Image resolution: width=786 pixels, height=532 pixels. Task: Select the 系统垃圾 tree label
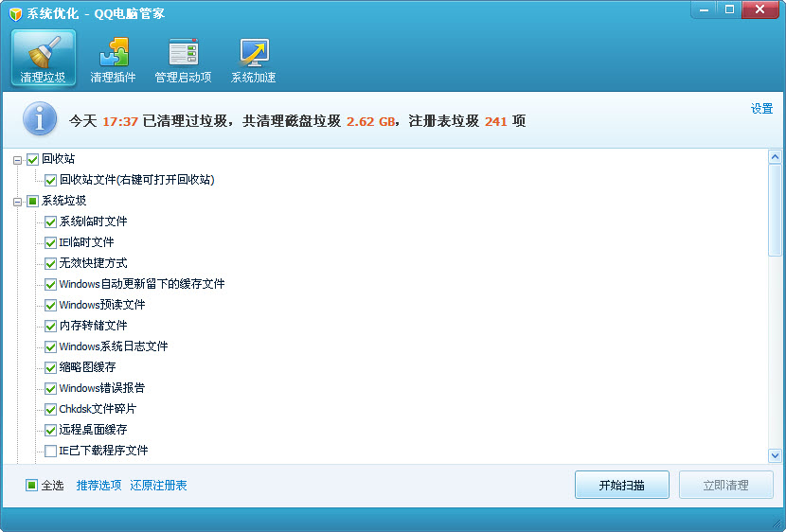[x=63, y=201]
